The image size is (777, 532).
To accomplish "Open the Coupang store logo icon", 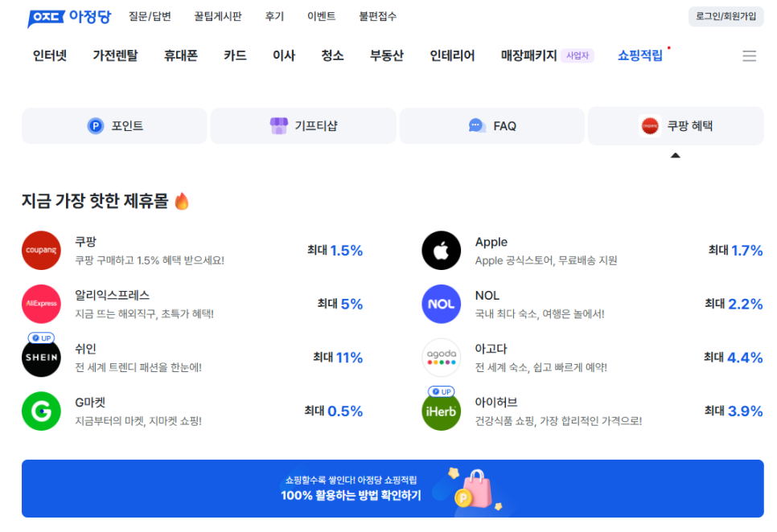I will click(x=41, y=251).
